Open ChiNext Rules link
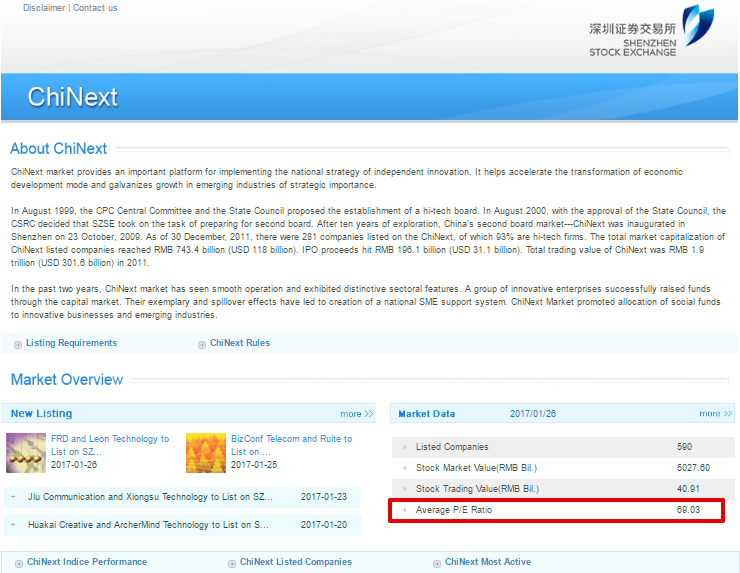Screen dimensions: 740x573 [x=240, y=343]
